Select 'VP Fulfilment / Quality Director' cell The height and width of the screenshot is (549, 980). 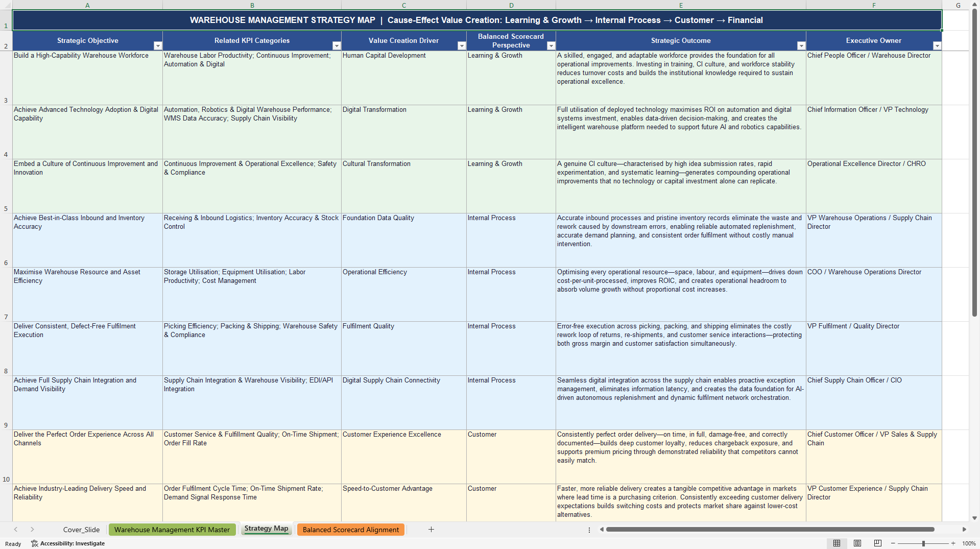coord(874,349)
